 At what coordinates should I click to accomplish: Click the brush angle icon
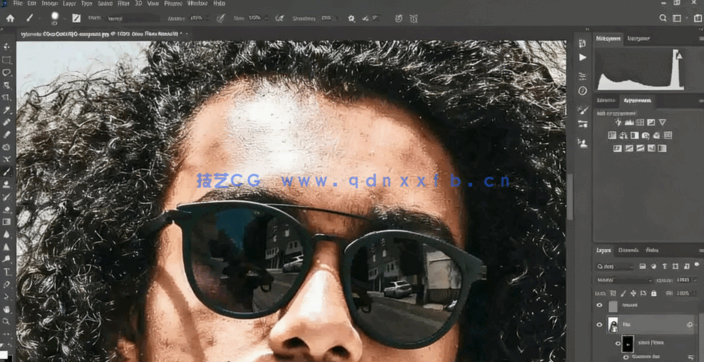pyautogui.click(x=366, y=18)
